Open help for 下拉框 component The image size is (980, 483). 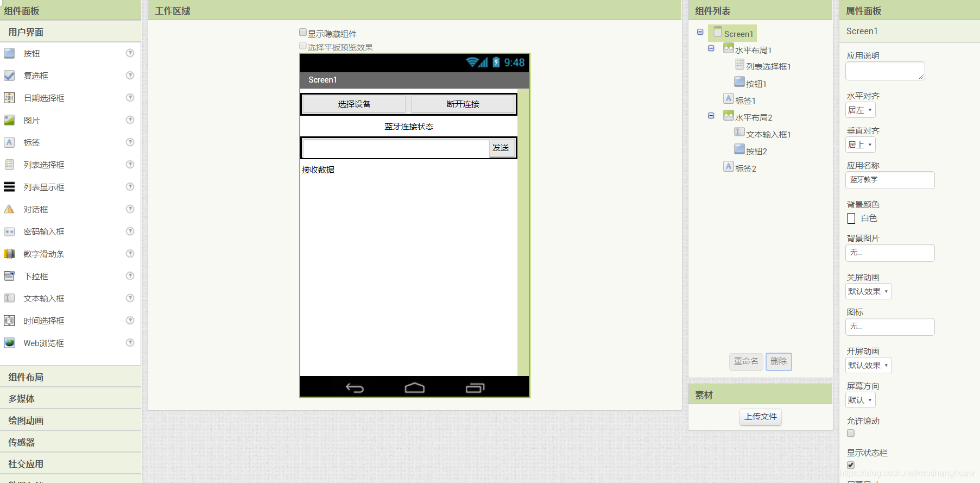[x=130, y=276]
